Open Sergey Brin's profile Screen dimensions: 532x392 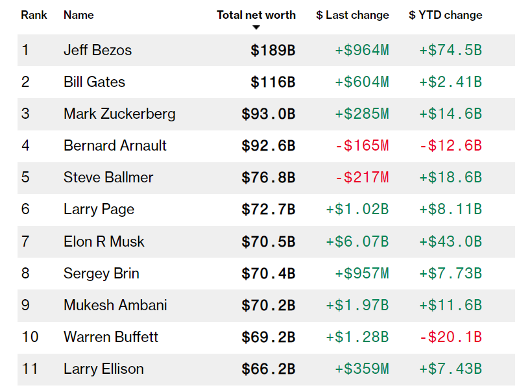click(x=101, y=273)
